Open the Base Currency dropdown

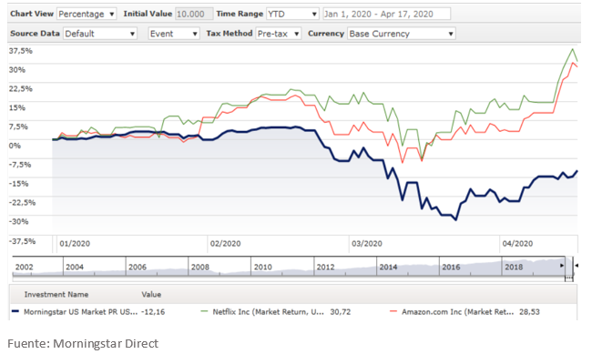[x=401, y=34]
